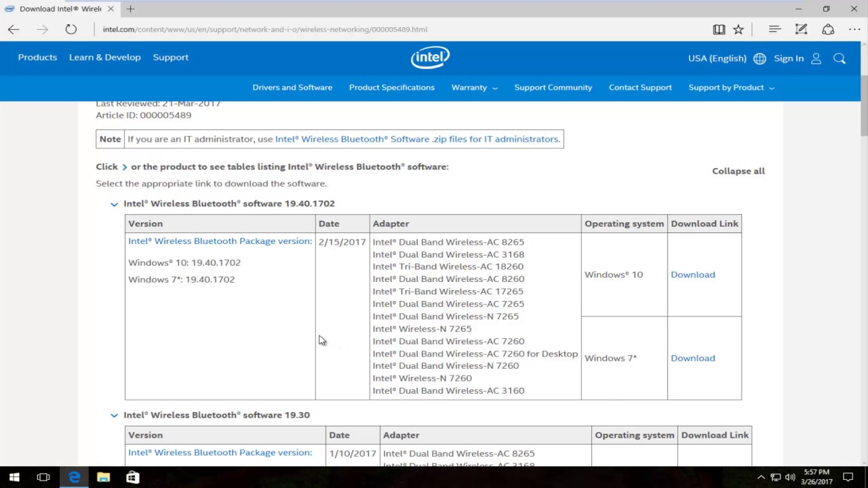Open File Explorer from the taskbar
868x488 pixels.
103,477
